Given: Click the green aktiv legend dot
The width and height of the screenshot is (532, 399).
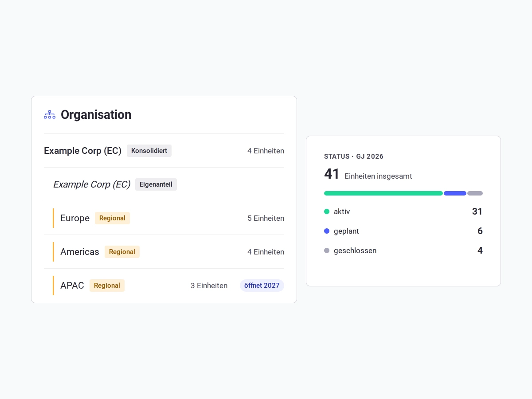Looking at the screenshot, I should tap(327, 211).
